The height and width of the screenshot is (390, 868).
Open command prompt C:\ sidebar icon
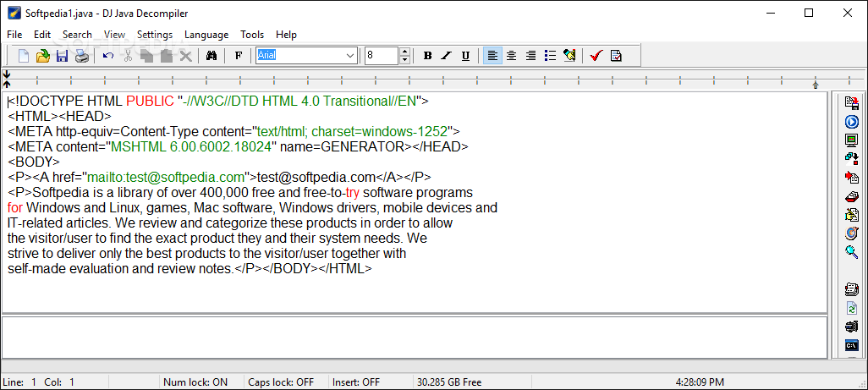click(852, 345)
